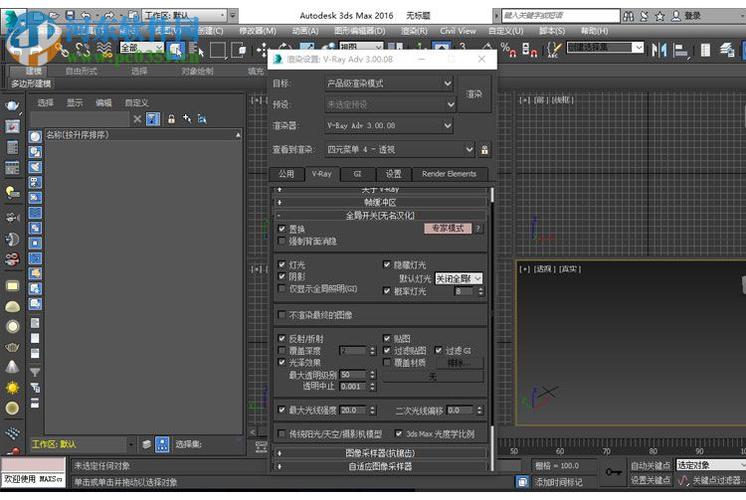Click the 登录 sign-in link
Image resolution: width=746 pixels, height=500 pixels.
[x=692, y=16]
